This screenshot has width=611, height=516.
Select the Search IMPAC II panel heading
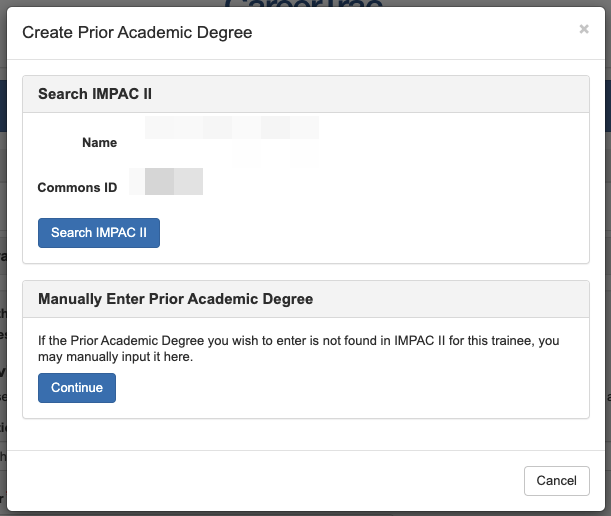(95, 94)
